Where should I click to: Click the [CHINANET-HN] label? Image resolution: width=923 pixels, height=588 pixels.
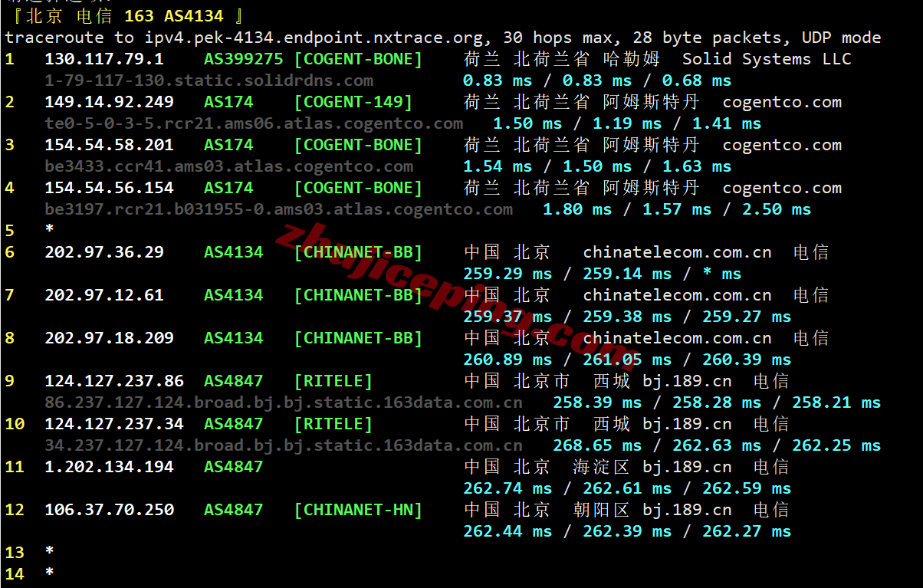358,510
